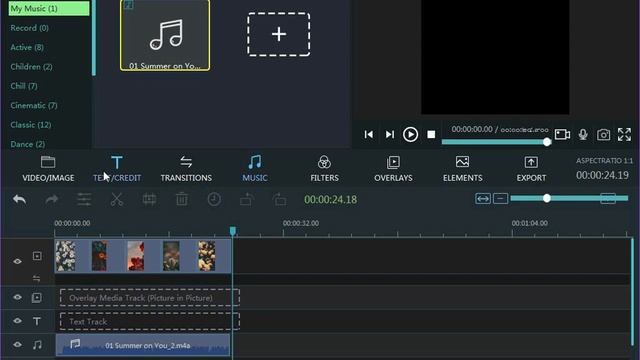Click the Export button
The width and height of the screenshot is (640, 360).
[x=531, y=169]
